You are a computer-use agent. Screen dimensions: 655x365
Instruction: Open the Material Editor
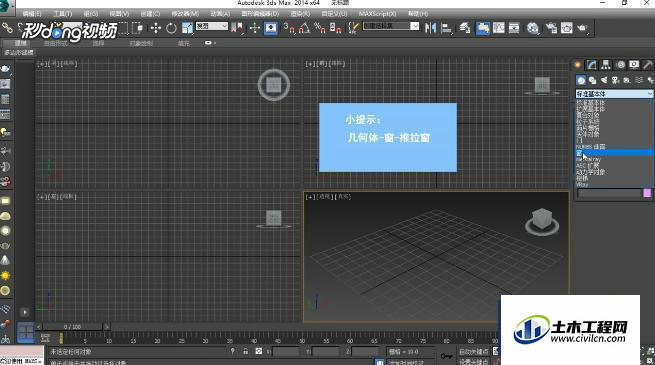(x=533, y=28)
